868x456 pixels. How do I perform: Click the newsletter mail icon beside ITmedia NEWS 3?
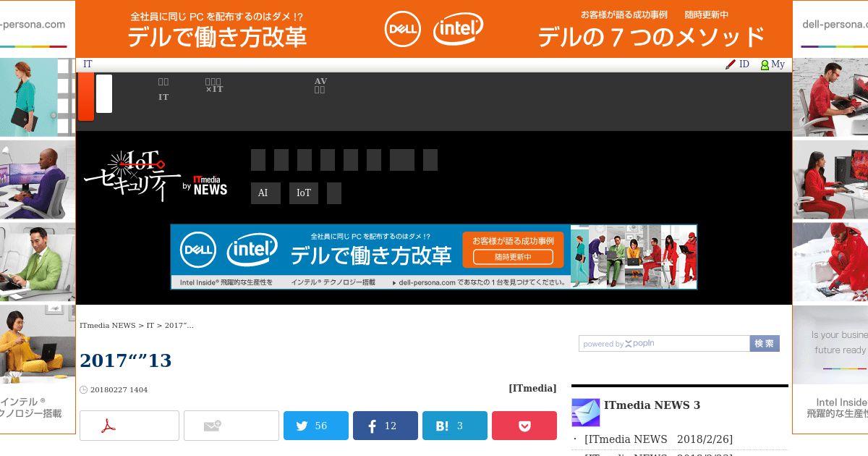(x=585, y=412)
